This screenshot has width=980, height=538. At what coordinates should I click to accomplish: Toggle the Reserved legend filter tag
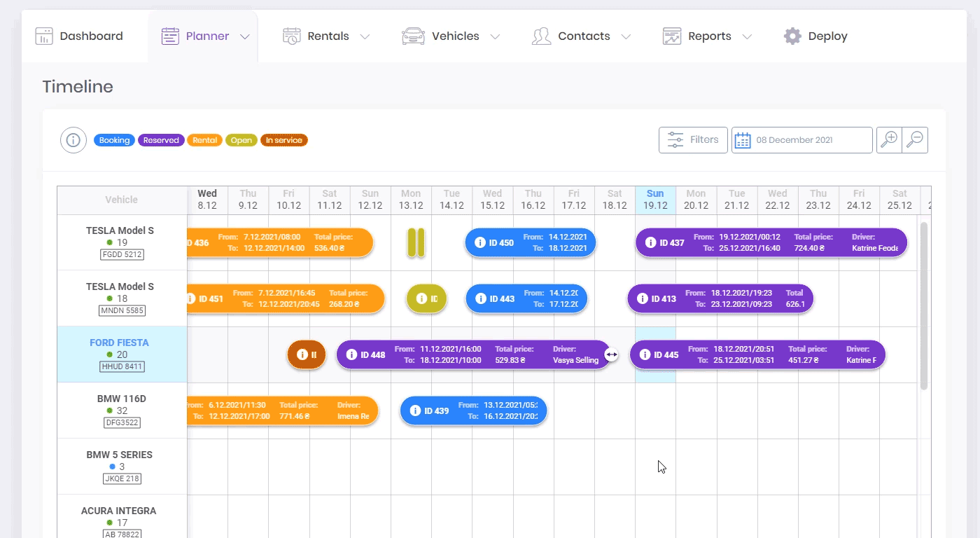161,140
